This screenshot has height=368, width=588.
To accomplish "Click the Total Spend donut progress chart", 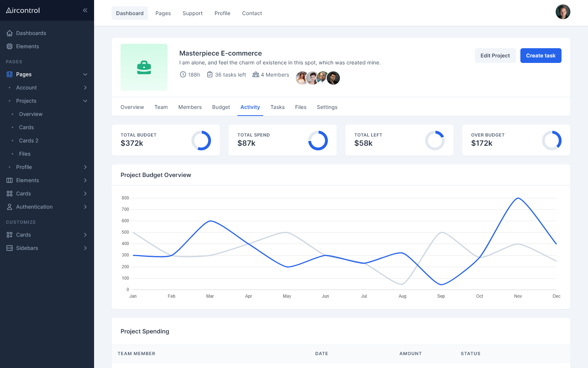I will (318, 140).
